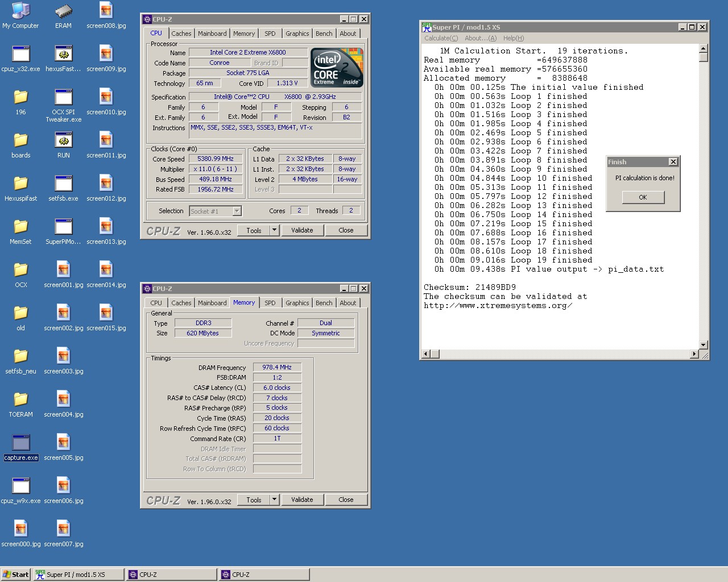Click Super PI horizontal scrollbar right arrow
Image resolution: width=728 pixels, height=582 pixels.
[x=694, y=354]
